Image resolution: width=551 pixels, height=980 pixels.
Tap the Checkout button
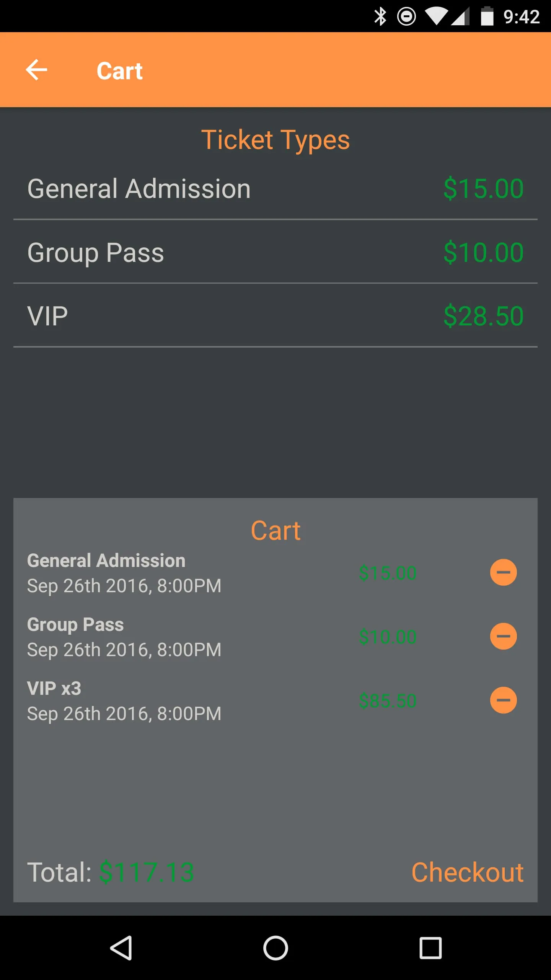467,872
